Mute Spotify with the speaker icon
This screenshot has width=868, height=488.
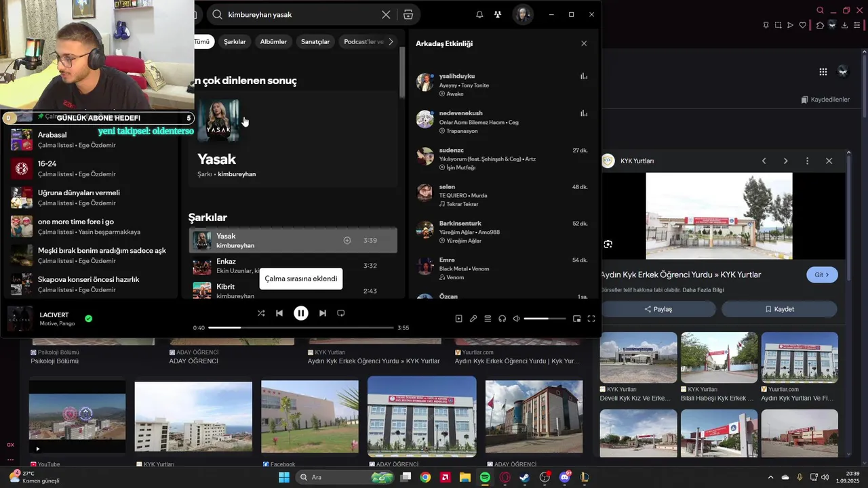(517, 319)
